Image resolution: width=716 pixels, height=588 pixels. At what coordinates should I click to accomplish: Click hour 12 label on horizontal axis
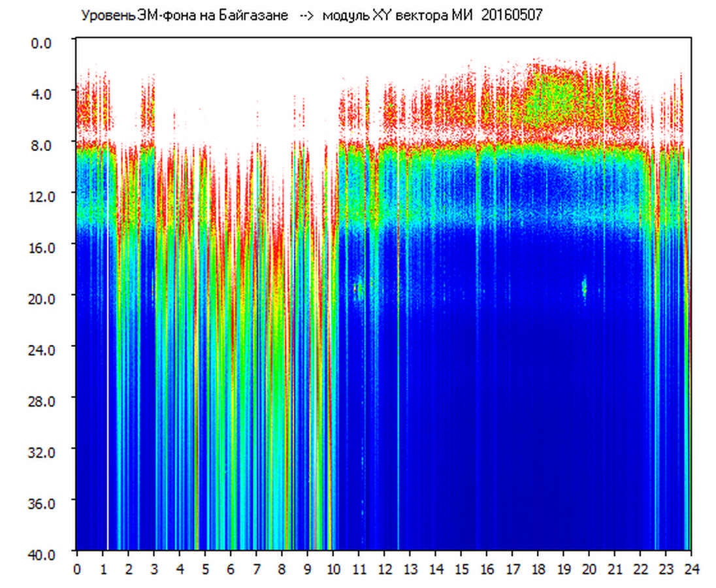[x=385, y=569]
